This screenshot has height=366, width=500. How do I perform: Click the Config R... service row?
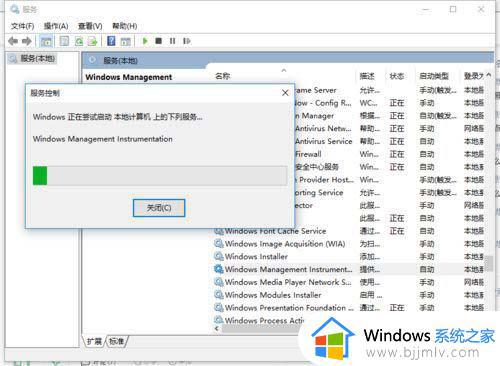pyautogui.click(x=390, y=103)
